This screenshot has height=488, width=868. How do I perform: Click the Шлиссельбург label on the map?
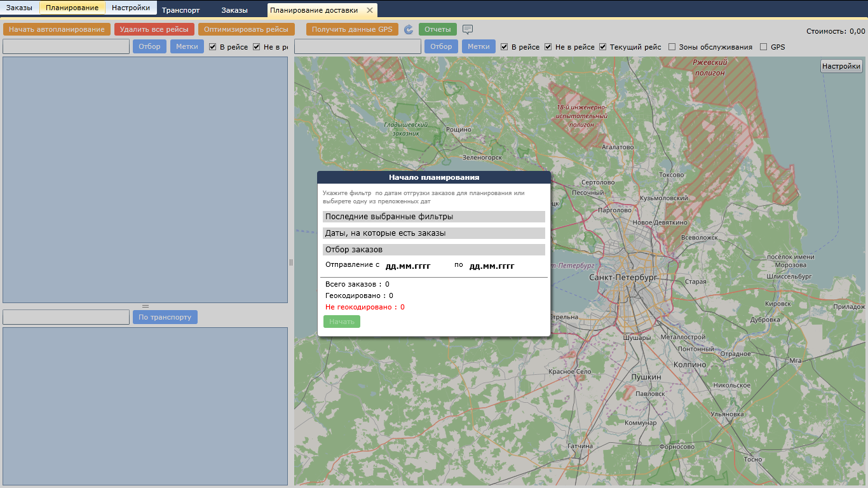coord(790,277)
